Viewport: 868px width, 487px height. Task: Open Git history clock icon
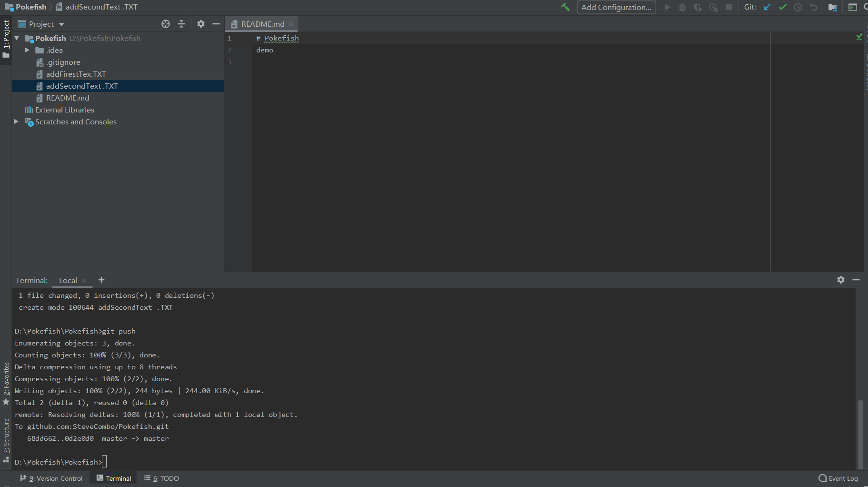798,7
